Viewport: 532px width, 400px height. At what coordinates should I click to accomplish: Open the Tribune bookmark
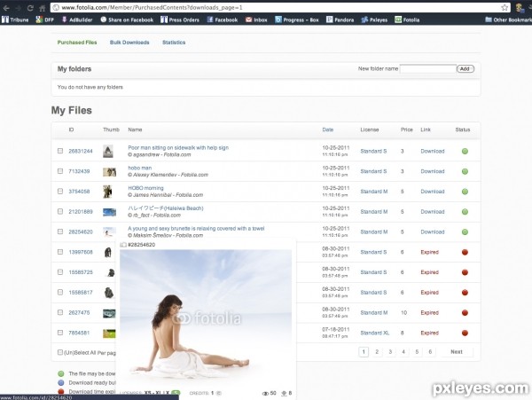[15, 20]
